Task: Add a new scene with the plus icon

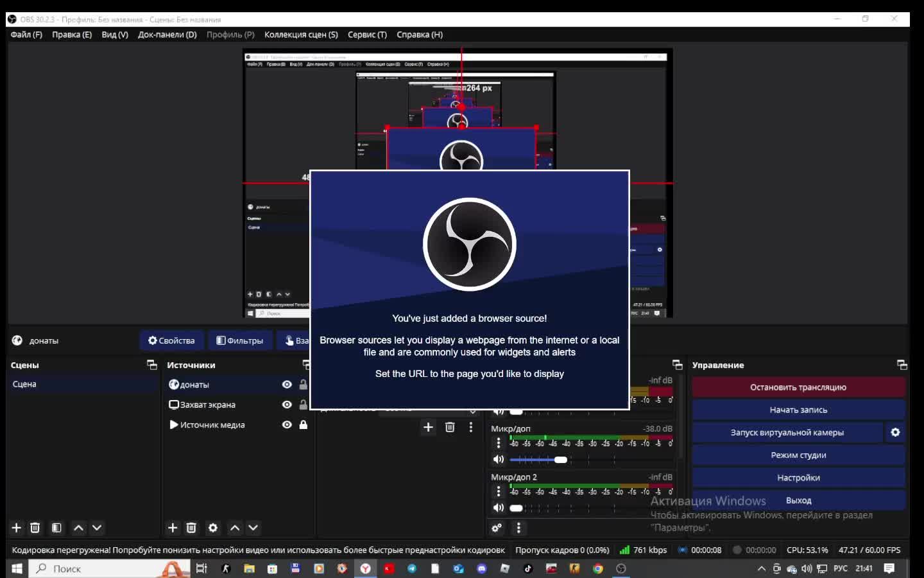Action: click(17, 528)
